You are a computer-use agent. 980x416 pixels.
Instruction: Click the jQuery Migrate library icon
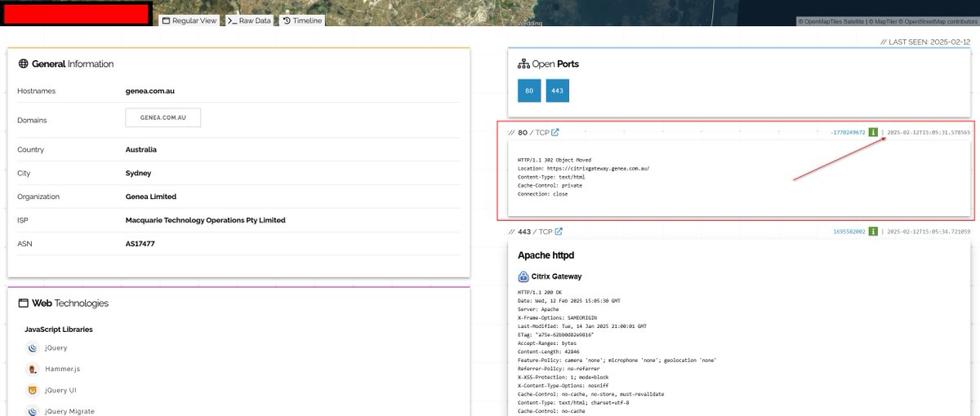point(32,411)
